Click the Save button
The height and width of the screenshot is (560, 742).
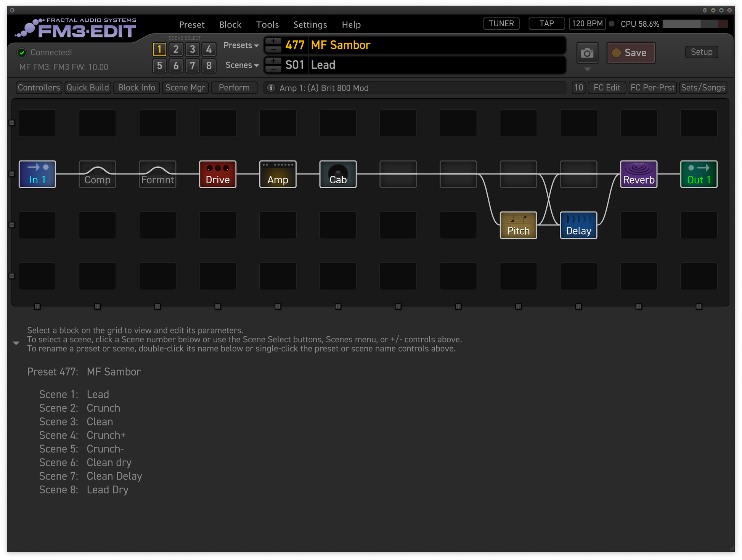pyautogui.click(x=631, y=53)
